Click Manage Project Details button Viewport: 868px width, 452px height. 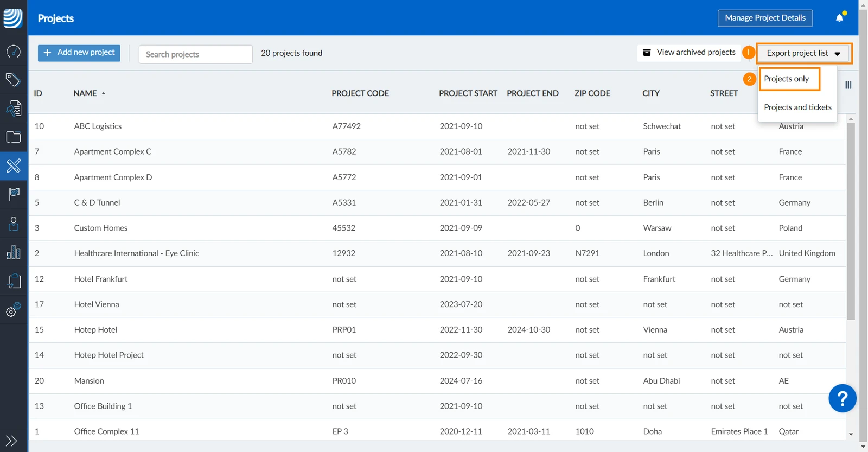pos(765,18)
